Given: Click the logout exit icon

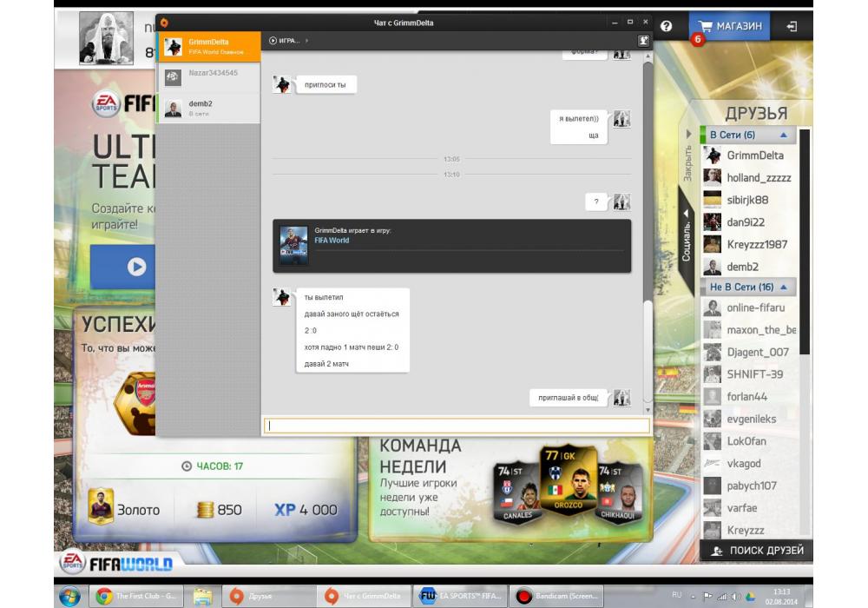Looking at the screenshot, I should [x=791, y=26].
